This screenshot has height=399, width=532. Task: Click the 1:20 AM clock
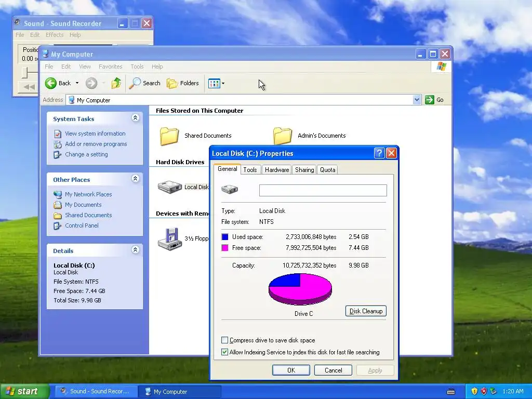tap(513, 391)
